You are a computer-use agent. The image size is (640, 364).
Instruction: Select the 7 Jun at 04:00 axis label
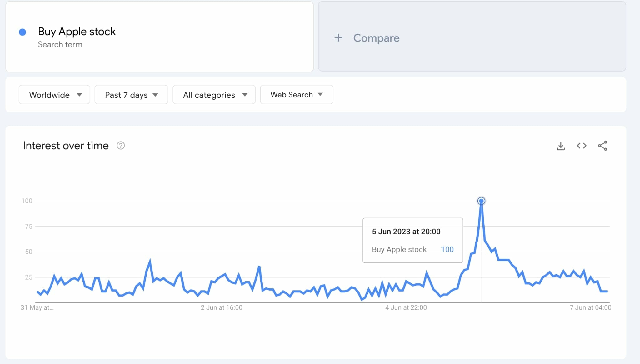point(590,307)
